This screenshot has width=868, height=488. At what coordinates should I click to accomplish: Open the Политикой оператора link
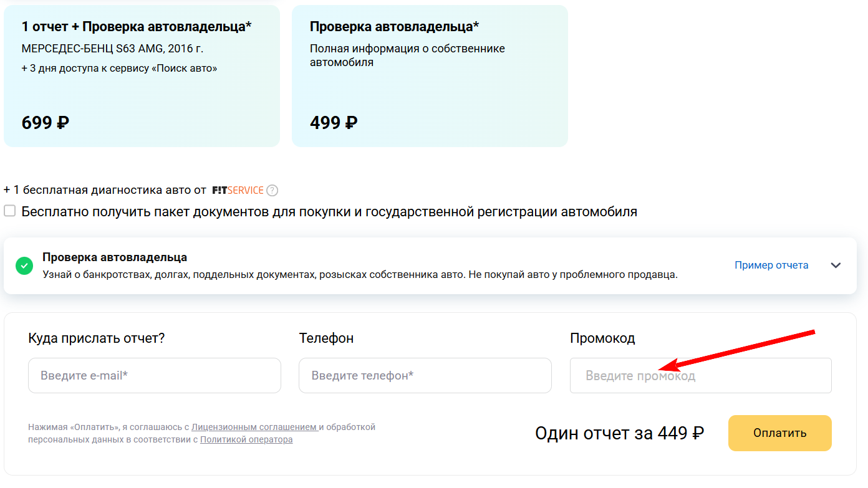coord(246,439)
